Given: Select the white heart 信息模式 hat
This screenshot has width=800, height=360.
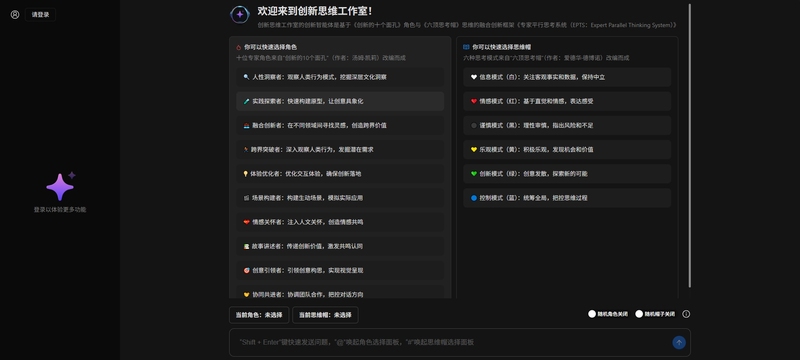Looking at the screenshot, I should click(567, 77).
